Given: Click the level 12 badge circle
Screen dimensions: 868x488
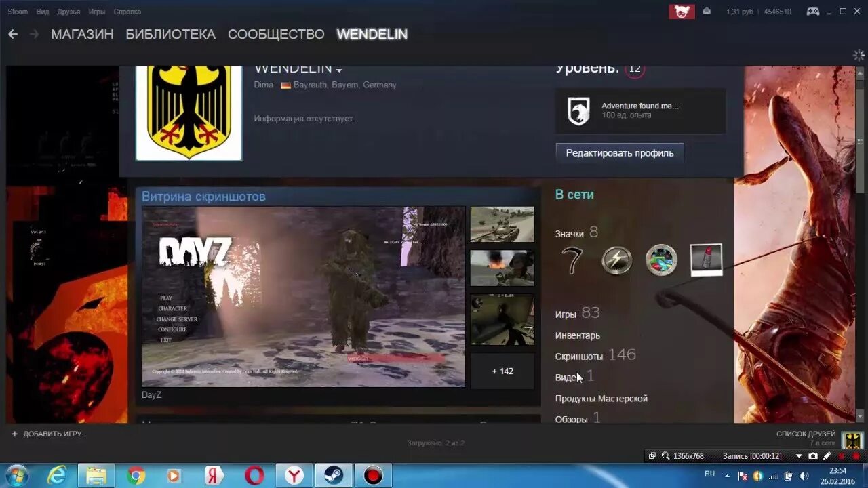Looking at the screenshot, I should click(635, 69).
